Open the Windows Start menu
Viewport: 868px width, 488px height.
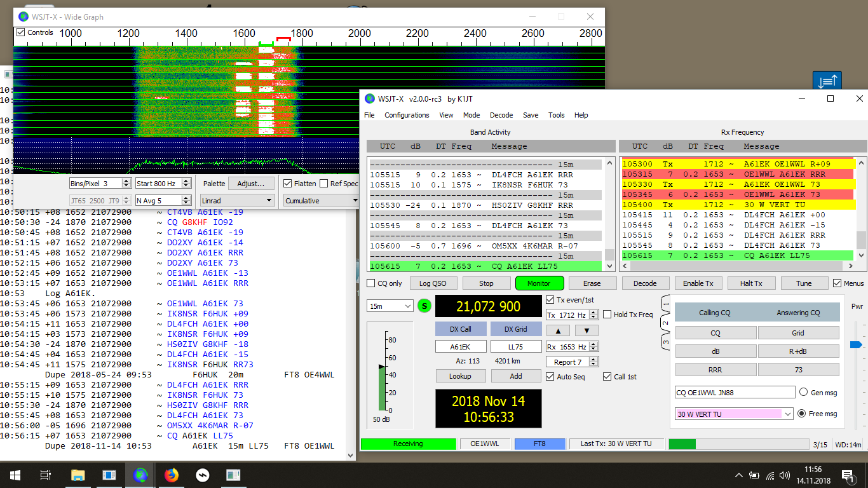15,475
